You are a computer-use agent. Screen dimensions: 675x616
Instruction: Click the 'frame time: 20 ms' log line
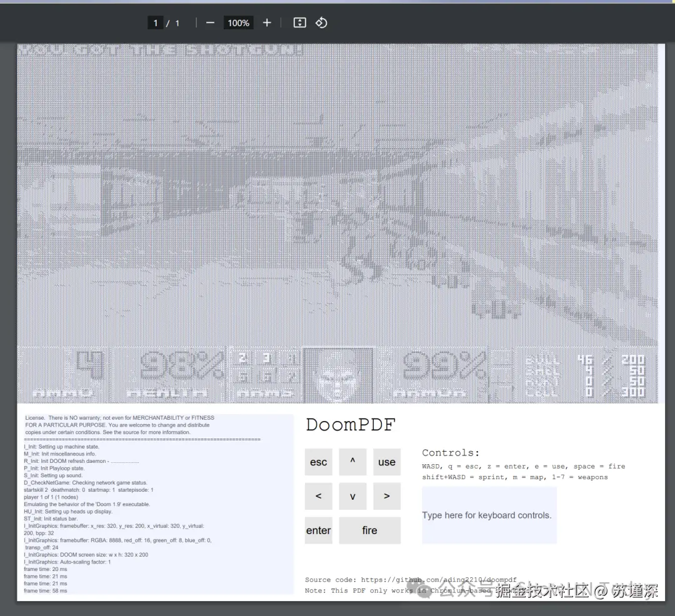pos(46,569)
